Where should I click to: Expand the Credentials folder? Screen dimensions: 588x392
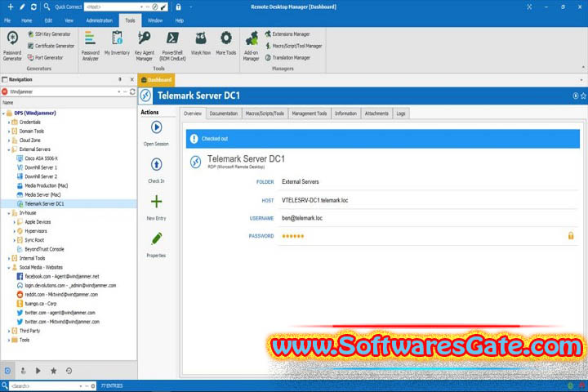pos(9,122)
